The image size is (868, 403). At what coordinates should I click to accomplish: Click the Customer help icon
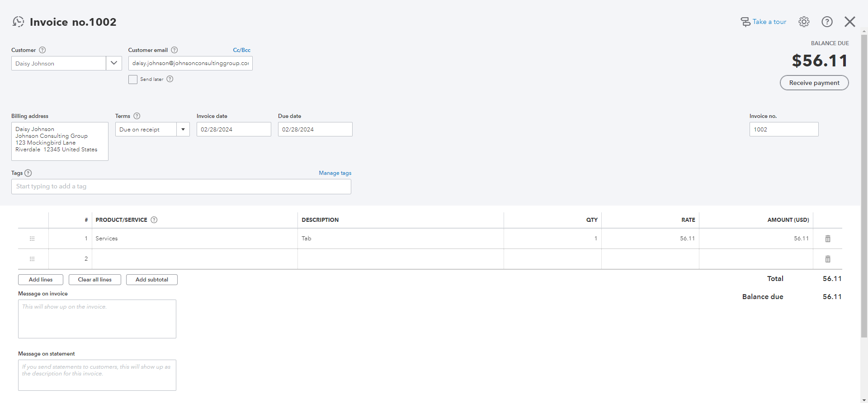pos(42,50)
